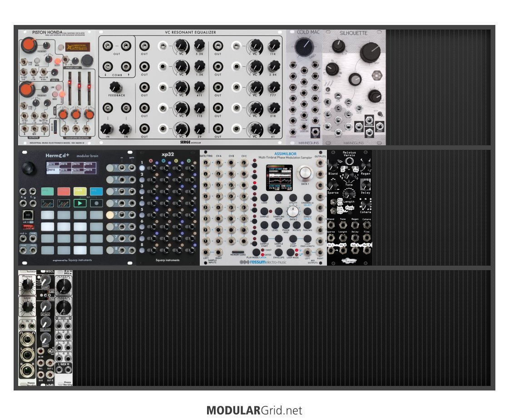The image size is (509, 420).
Task: Click the xp32 column D label
Action: point(188,161)
